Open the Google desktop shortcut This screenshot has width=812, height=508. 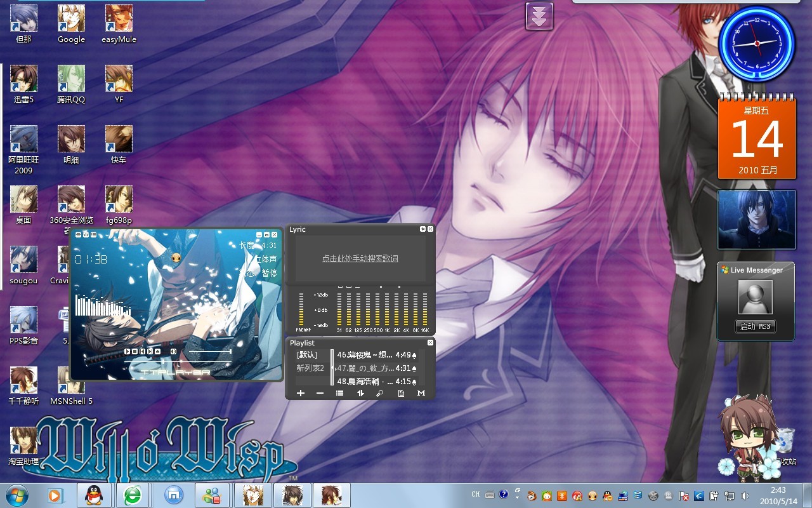coord(71,24)
